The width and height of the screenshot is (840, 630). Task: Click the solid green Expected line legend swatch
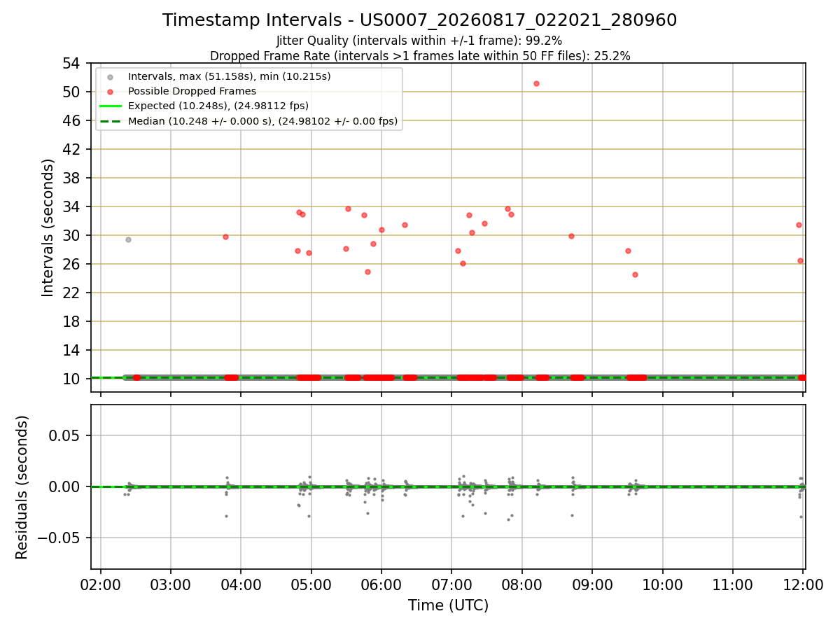pos(110,106)
